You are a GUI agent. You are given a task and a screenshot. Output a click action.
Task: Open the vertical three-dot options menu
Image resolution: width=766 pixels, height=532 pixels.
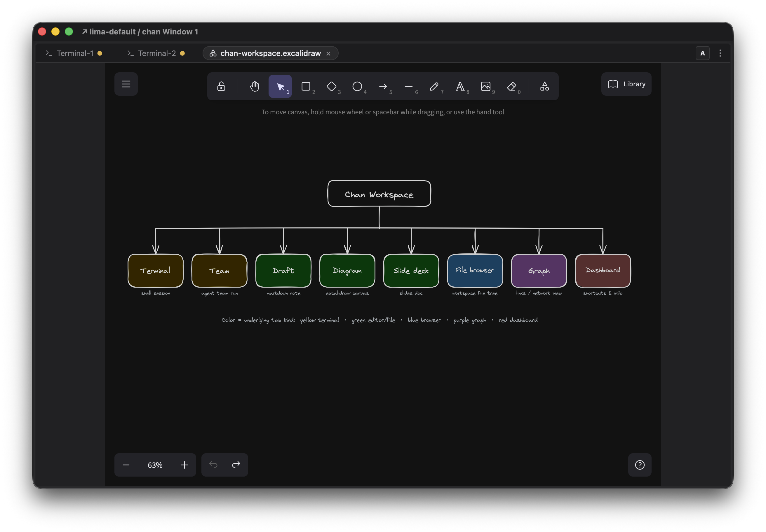pyautogui.click(x=720, y=53)
